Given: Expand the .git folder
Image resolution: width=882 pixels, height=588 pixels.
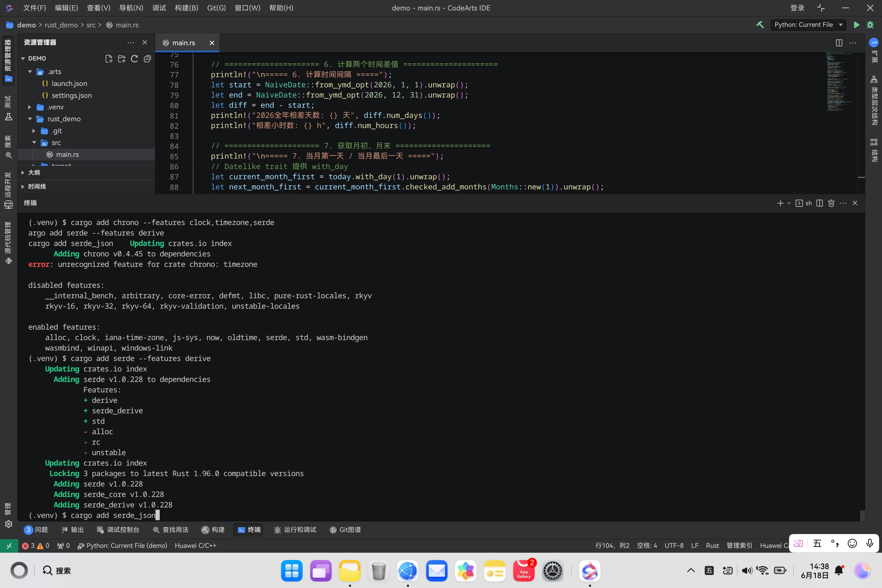Looking at the screenshot, I should tap(34, 131).
